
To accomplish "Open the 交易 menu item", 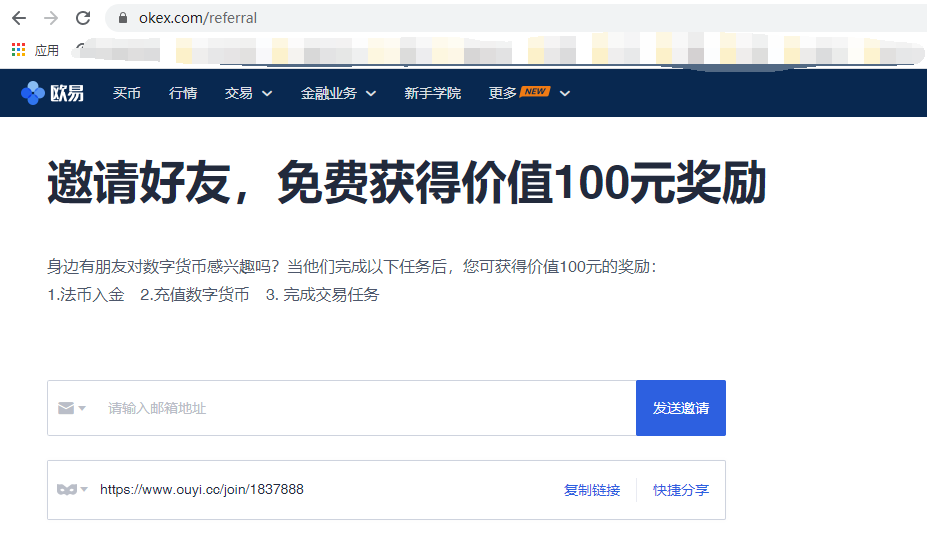I will 239,93.
